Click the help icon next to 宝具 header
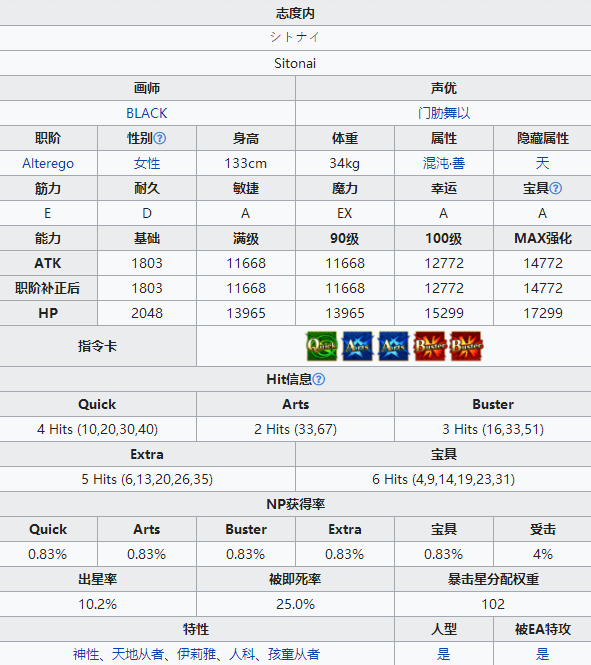Screen dimensions: 591x665 pos(555,188)
